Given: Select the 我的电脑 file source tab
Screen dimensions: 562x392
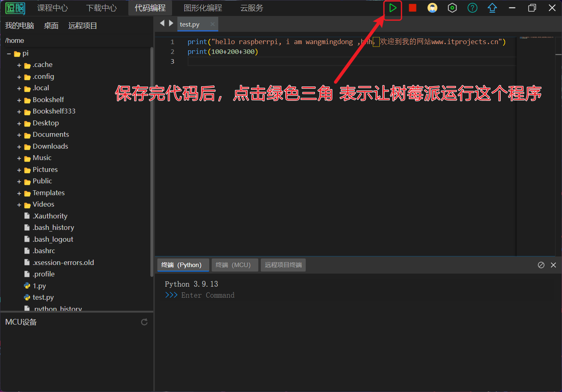Looking at the screenshot, I should coord(19,26).
